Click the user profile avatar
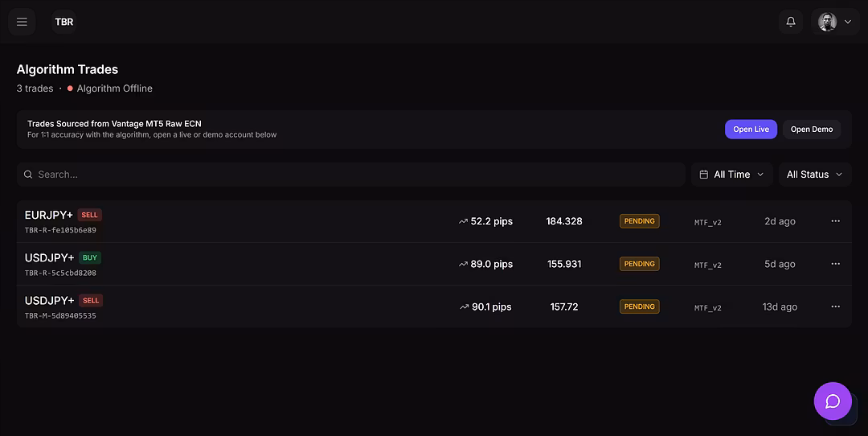This screenshot has width=868, height=436. pyautogui.click(x=827, y=22)
